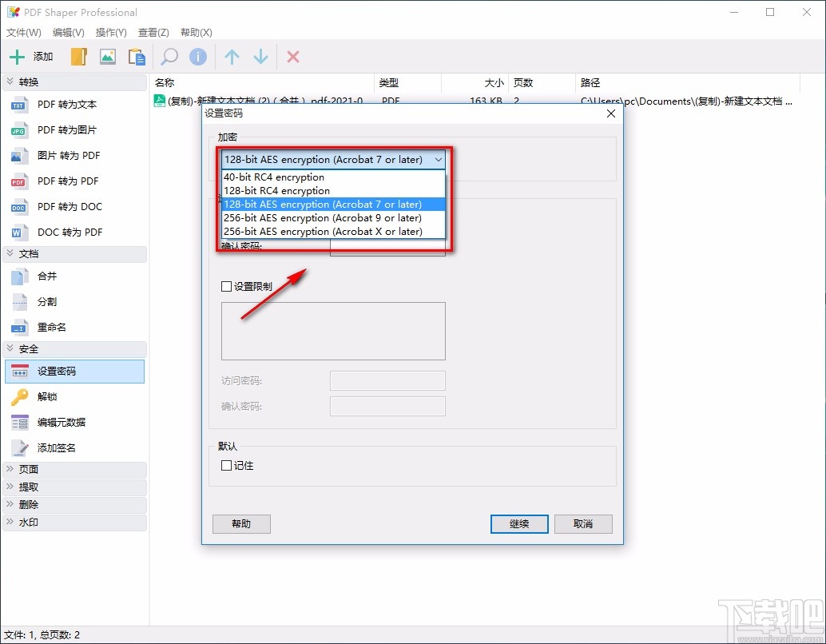
Task: Click the red X delete icon
Action: pos(293,57)
